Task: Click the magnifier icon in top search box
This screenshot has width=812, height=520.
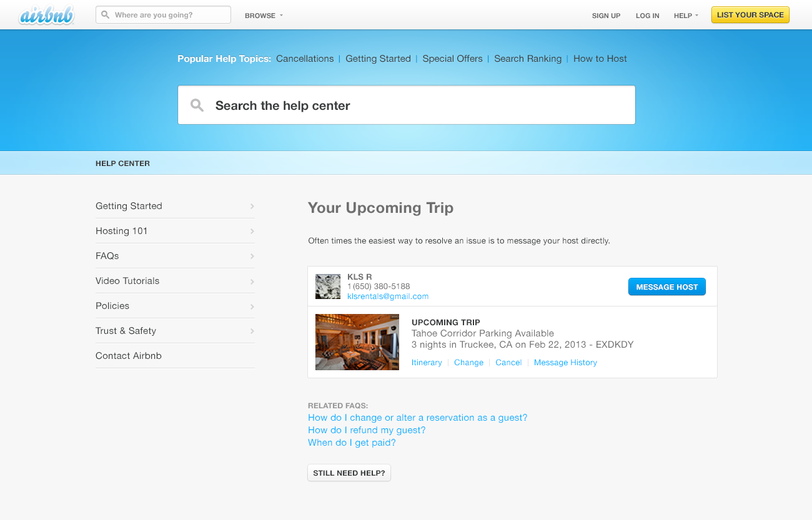Action: coord(106,15)
